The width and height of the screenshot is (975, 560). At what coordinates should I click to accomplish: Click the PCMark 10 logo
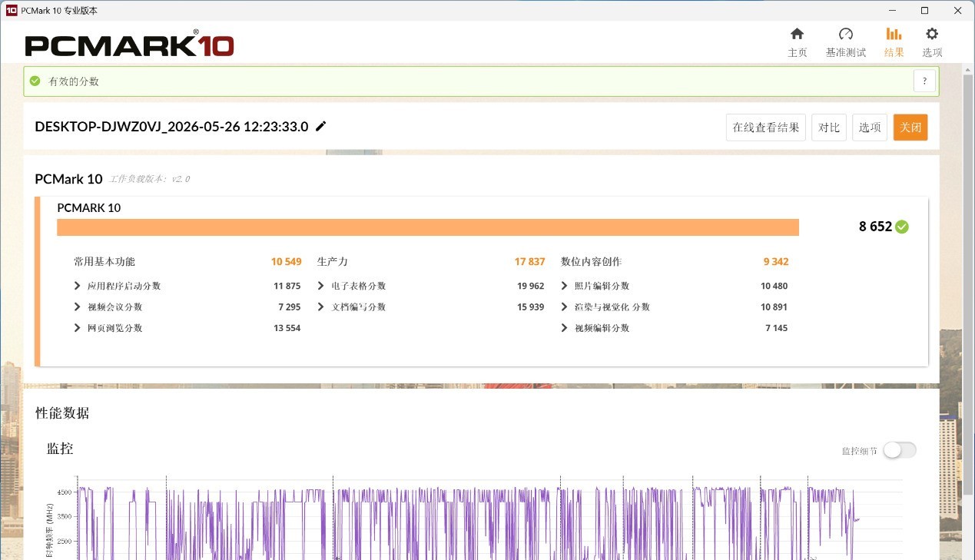(129, 45)
